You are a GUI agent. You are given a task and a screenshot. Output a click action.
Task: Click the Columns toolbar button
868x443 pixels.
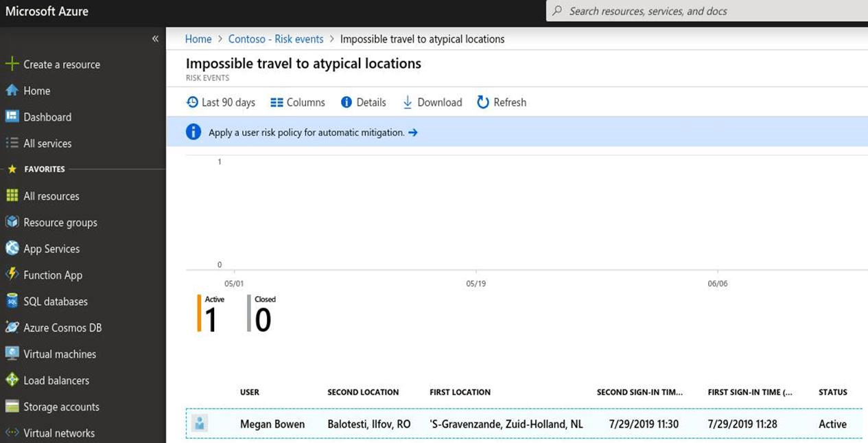(298, 102)
